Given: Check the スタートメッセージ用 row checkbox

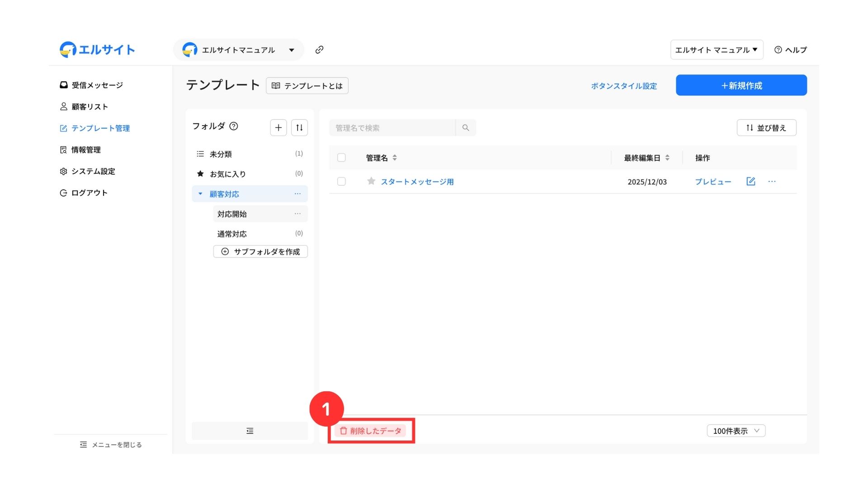Looking at the screenshot, I should [x=341, y=181].
